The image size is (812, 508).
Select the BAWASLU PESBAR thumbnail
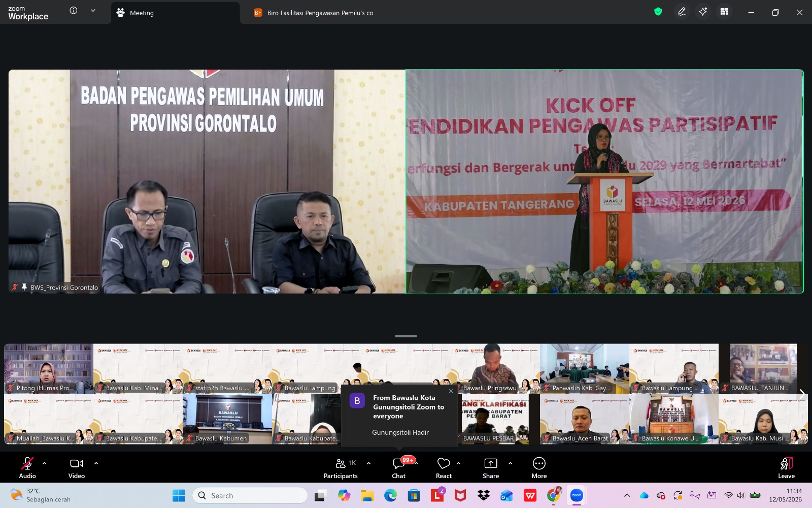point(495,420)
